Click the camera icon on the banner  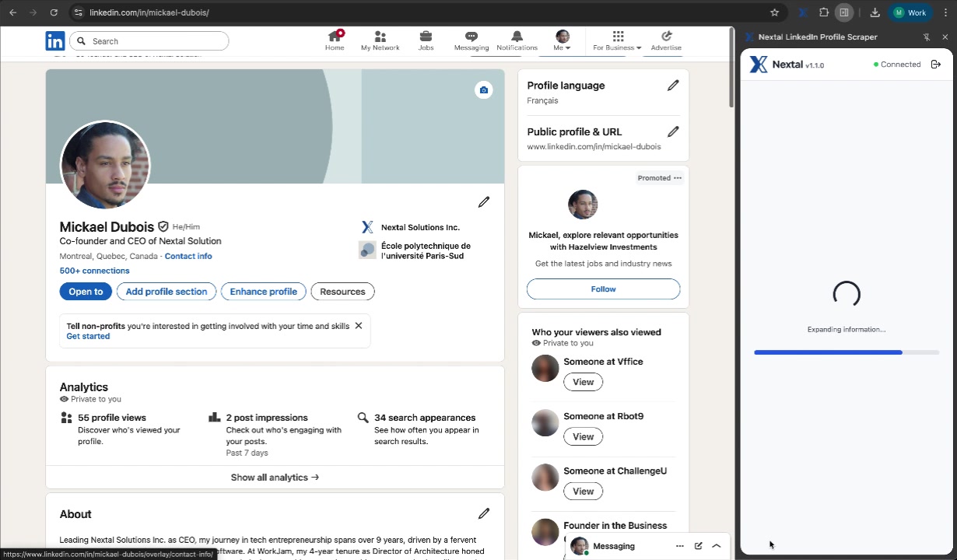483,89
